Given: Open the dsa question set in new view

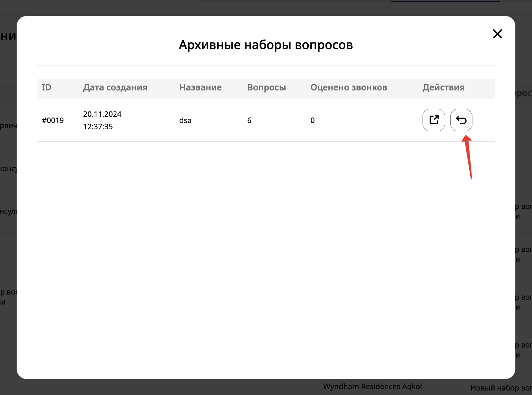Looking at the screenshot, I should pyautogui.click(x=434, y=120).
